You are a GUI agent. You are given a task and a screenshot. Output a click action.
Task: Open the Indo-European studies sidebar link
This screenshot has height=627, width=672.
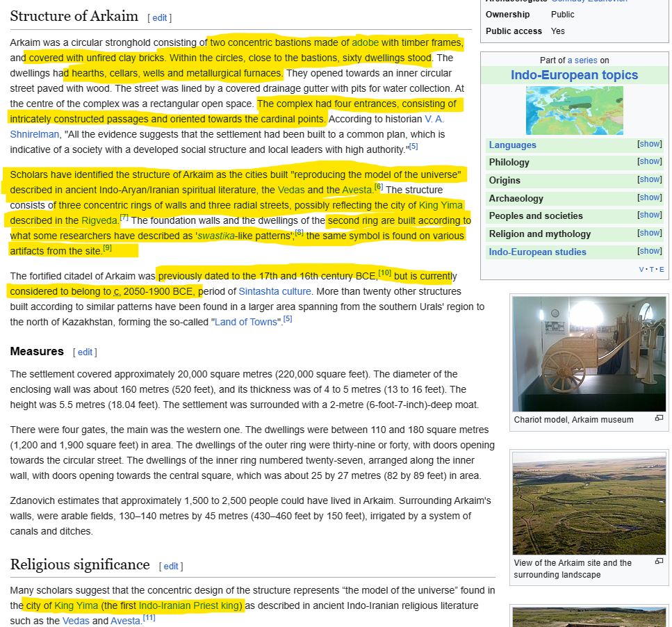coord(537,252)
